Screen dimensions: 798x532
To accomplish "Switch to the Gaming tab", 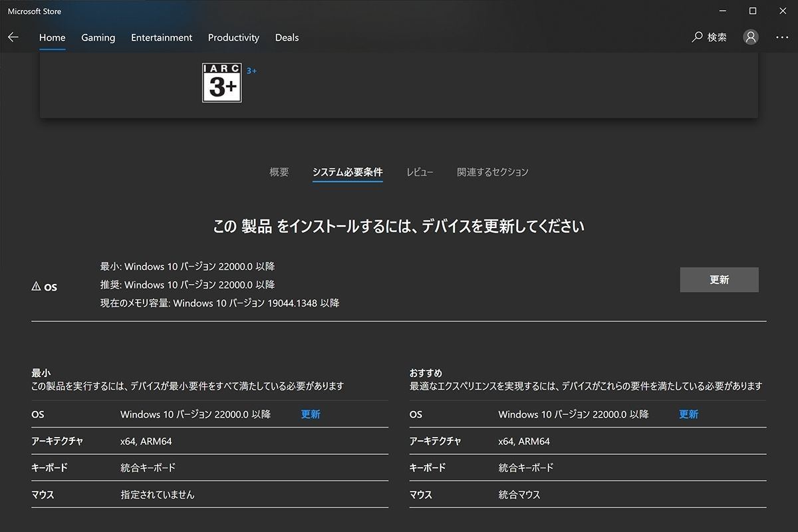I will coord(98,37).
